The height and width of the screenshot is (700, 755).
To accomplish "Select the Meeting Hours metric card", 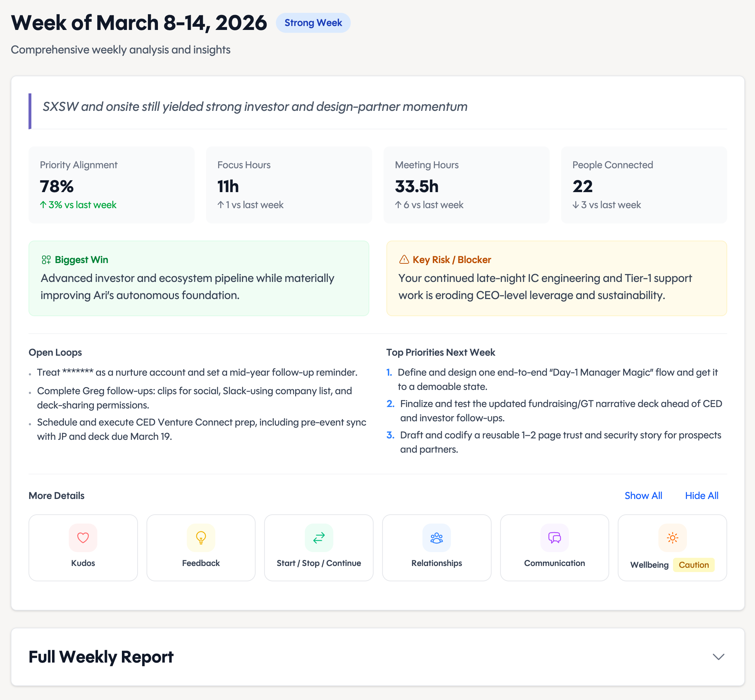I will click(466, 185).
